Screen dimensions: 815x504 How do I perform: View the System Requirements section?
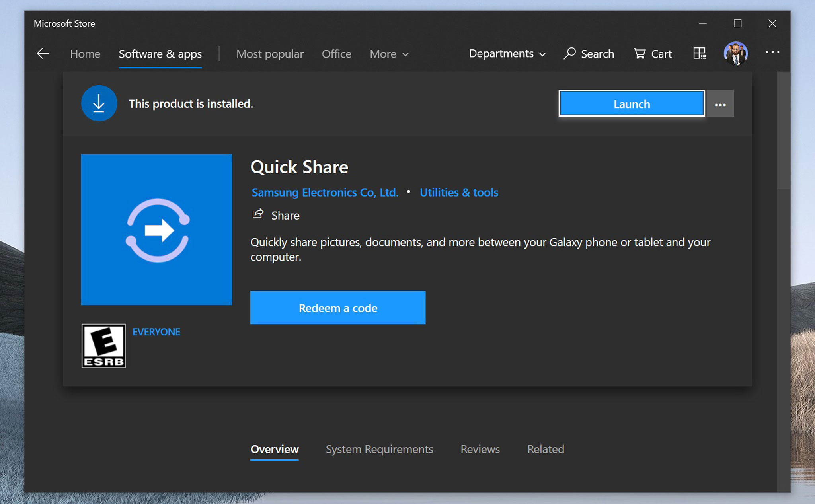(x=379, y=449)
